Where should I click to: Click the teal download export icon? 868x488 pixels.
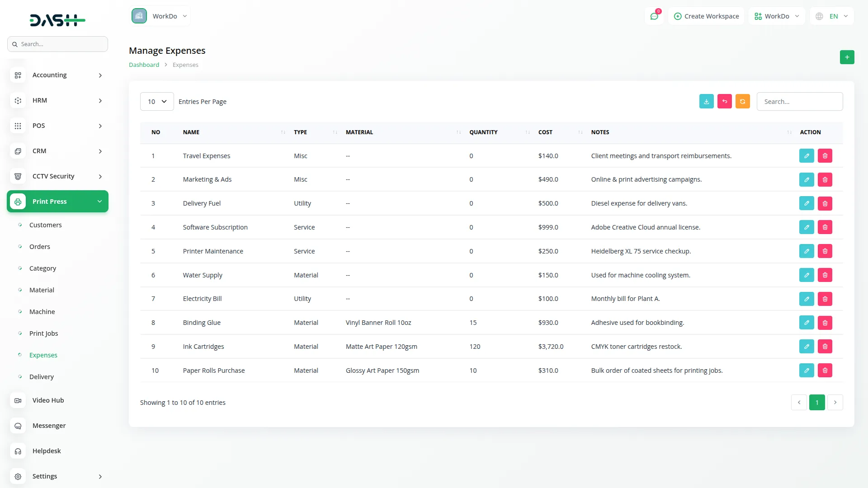[706, 101]
